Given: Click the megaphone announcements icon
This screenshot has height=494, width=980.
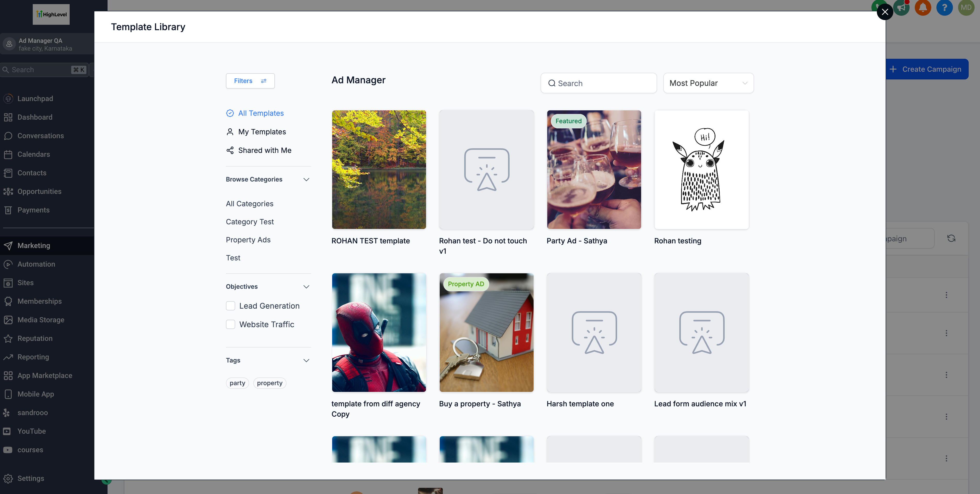Looking at the screenshot, I should [x=901, y=7].
